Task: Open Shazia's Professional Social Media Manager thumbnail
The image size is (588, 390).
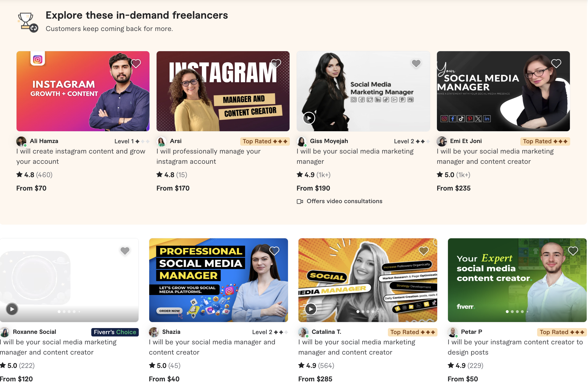Action: click(x=218, y=280)
